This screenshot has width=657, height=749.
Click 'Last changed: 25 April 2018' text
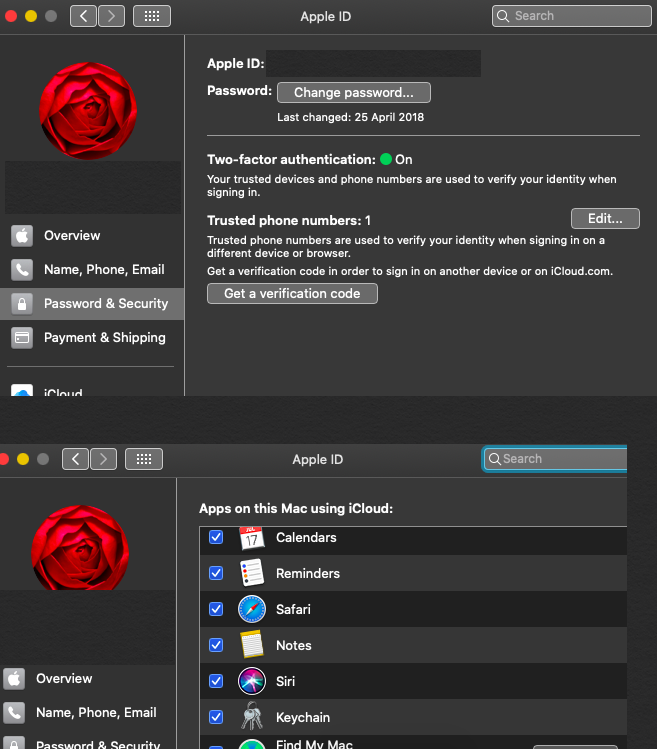[x=350, y=117]
